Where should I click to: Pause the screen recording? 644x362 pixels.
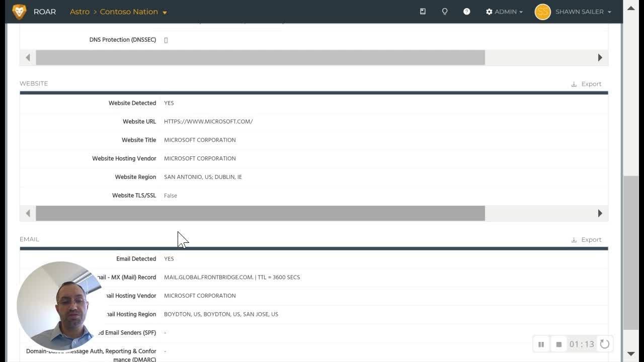click(541, 344)
